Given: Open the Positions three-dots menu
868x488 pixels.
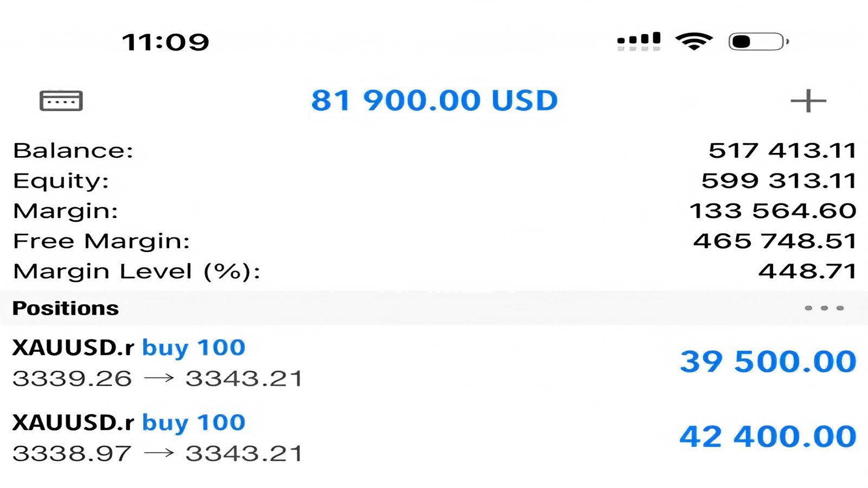Looking at the screenshot, I should [x=824, y=308].
